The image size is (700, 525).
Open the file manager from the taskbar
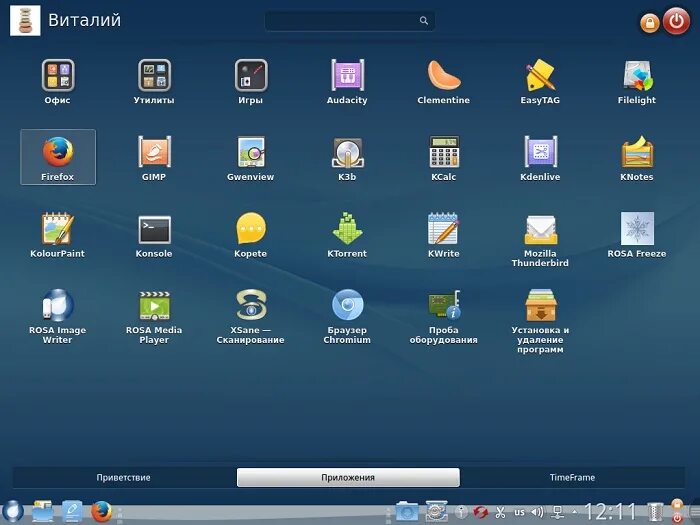[x=43, y=512]
